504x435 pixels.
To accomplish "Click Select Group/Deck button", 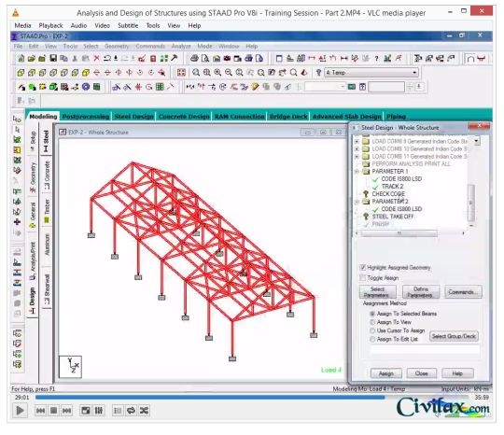I will coord(454,336).
